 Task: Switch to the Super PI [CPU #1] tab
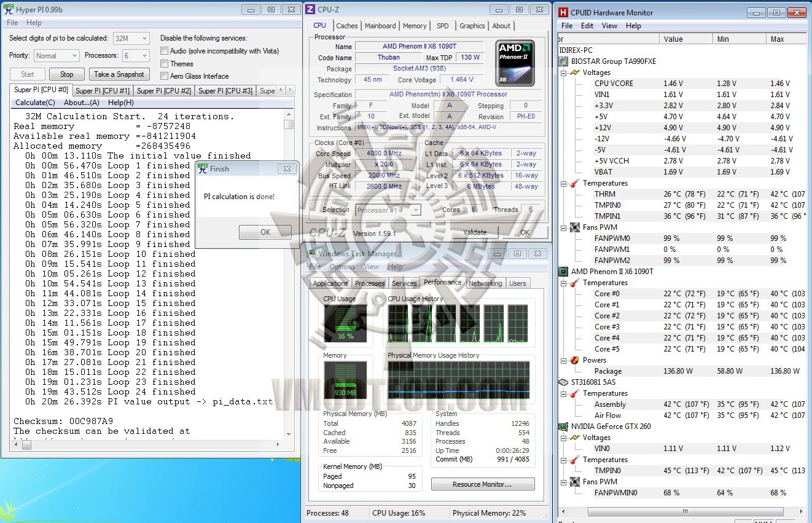pyautogui.click(x=103, y=91)
